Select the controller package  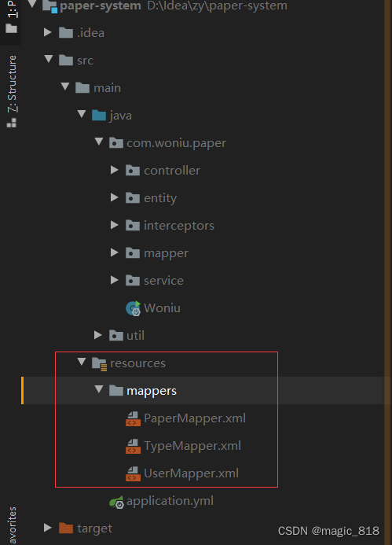(172, 171)
